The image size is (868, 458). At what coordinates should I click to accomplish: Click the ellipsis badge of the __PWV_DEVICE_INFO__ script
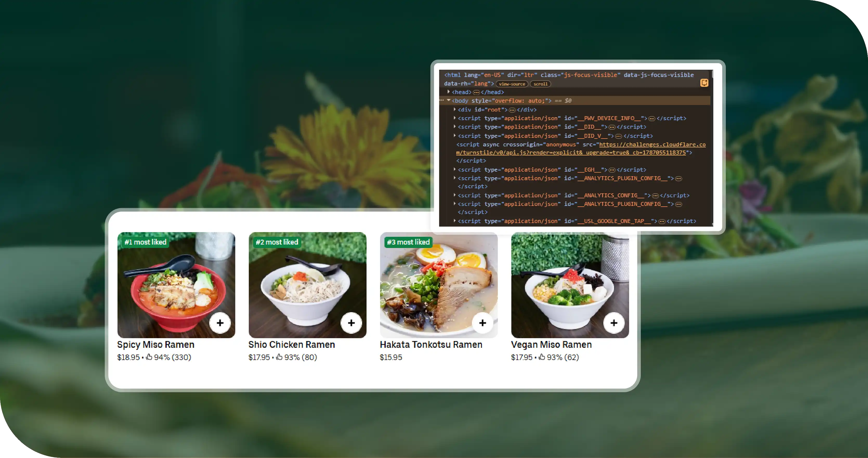[x=652, y=119]
